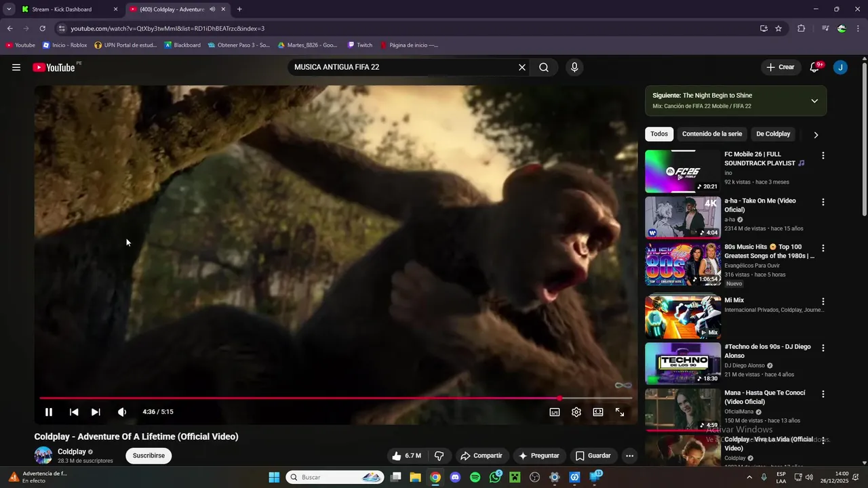Install app via the address bar screen icon
868x488 pixels.
point(764,28)
